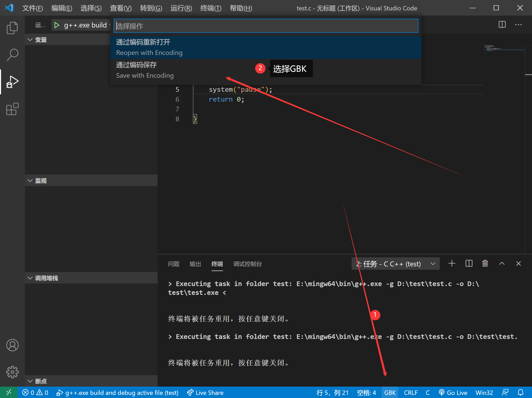The width and height of the screenshot is (532, 398).
Task: Open the Extensions view icon
Action: (x=12, y=109)
